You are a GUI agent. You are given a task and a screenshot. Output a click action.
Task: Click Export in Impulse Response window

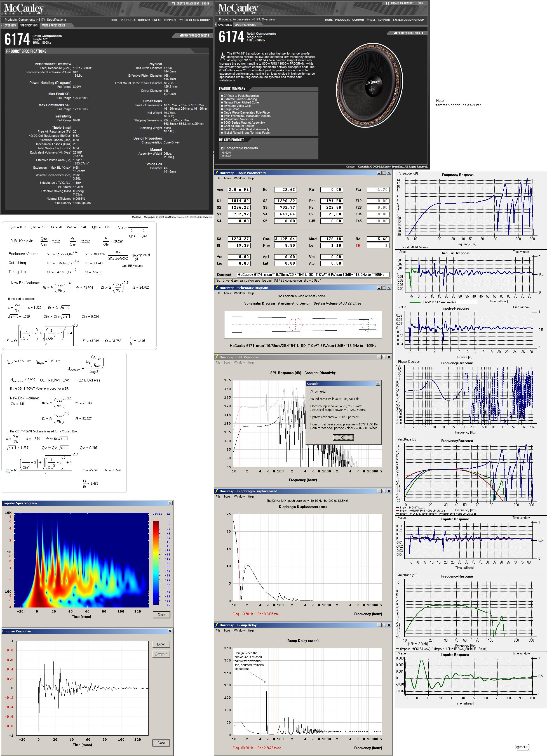161,644
